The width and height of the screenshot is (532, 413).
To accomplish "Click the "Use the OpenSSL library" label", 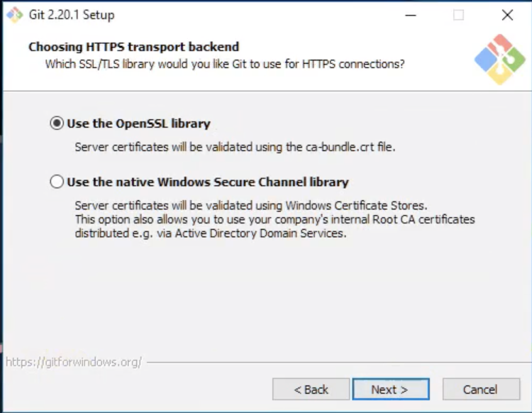I will click(x=138, y=123).
